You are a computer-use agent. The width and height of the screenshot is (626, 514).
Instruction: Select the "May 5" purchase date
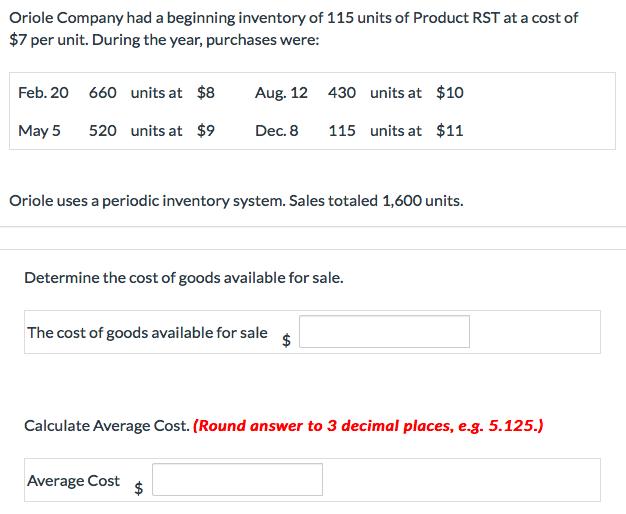pyautogui.click(x=39, y=131)
